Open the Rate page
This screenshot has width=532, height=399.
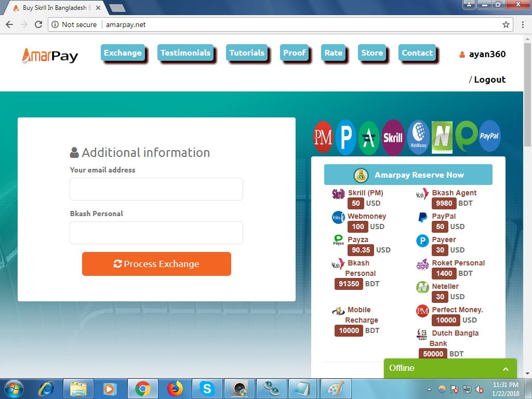[x=333, y=52]
